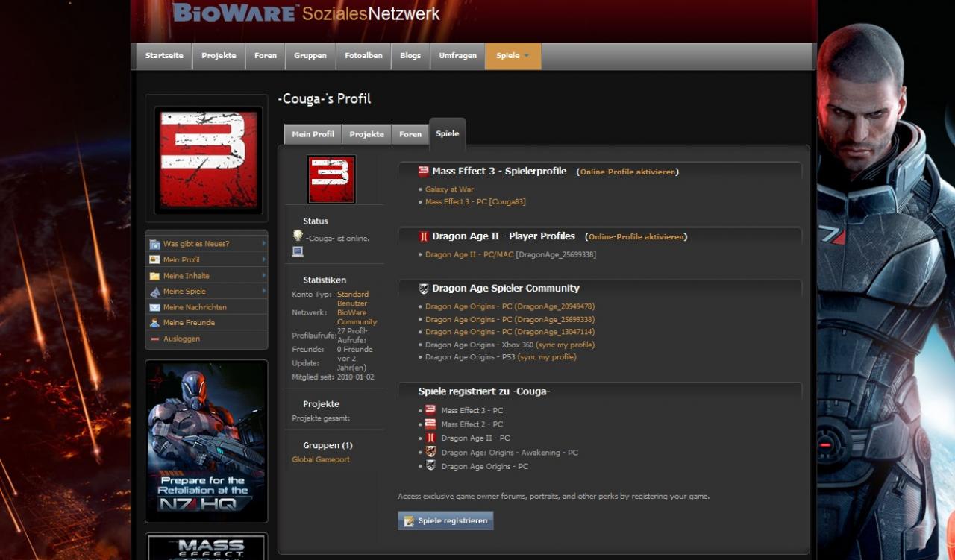
Task: Switch to the Foren profile tab
Action: click(410, 134)
